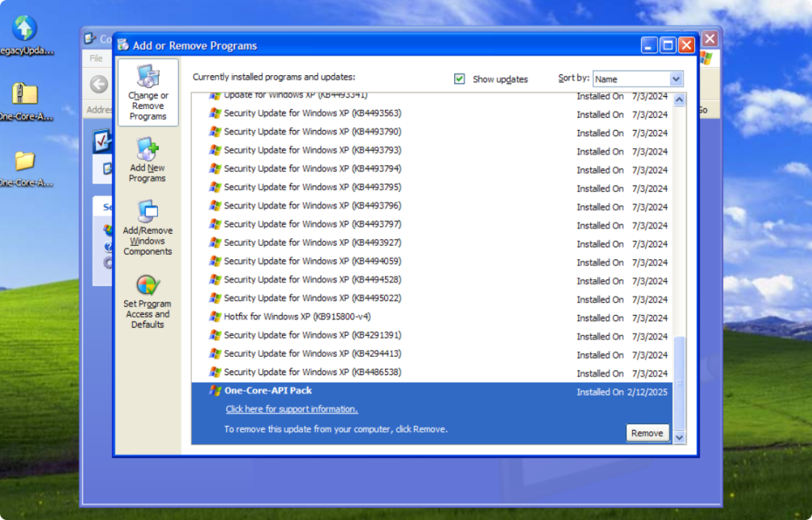
Task: Click the scroll up arrow in programs list
Action: [680, 100]
